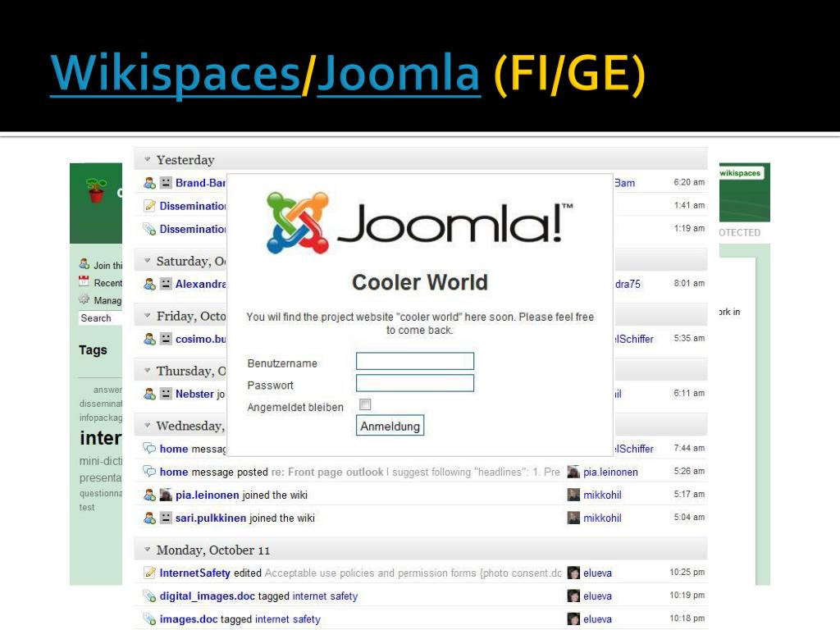Open pia.leinonen author link at 5:26 am
Screen dimensions: 840x630
pos(610,472)
